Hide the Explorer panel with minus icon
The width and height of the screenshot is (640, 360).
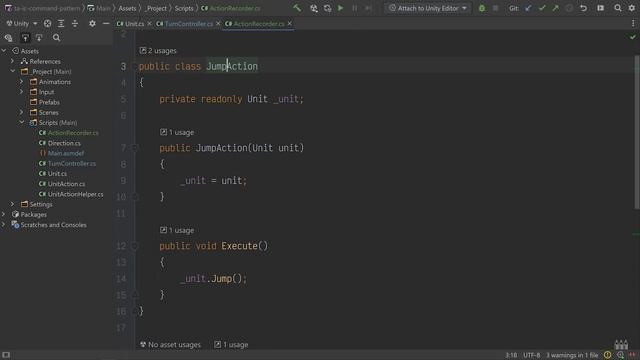[x=106, y=24]
